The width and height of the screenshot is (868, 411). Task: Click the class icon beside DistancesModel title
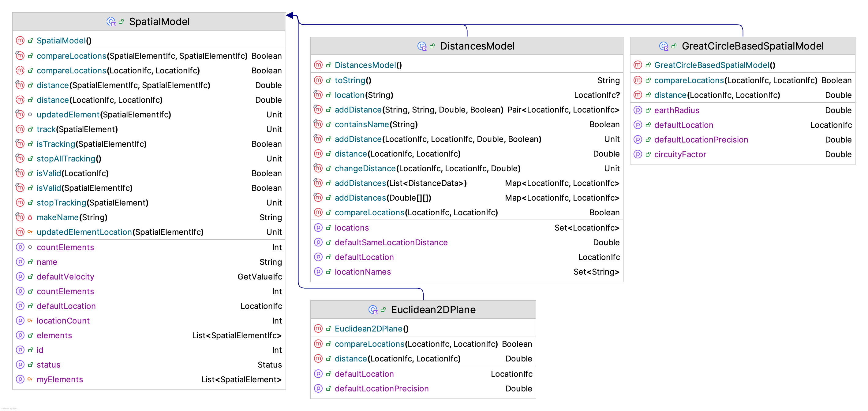pos(422,46)
